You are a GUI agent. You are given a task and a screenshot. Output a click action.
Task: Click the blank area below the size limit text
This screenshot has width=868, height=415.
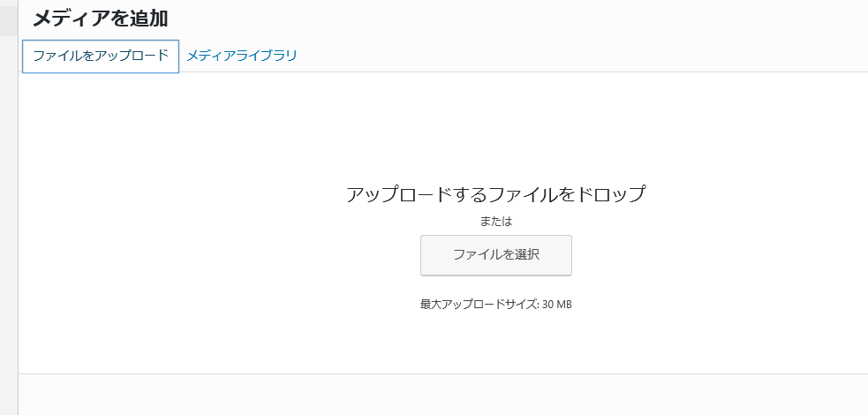click(496, 342)
